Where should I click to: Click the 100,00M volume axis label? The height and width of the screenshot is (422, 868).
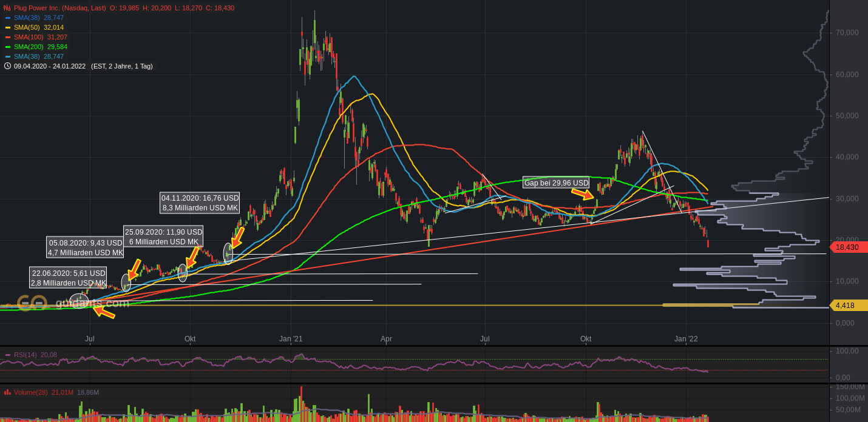pos(850,398)
